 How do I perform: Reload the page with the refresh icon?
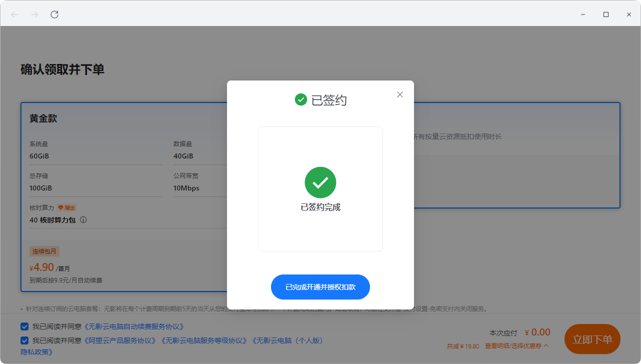(x=54, y=14)
